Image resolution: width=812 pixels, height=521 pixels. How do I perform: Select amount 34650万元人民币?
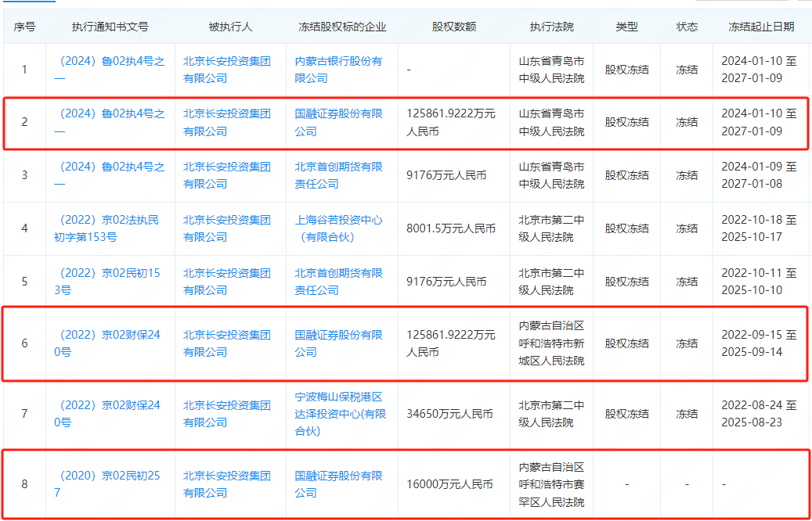coord(449,414)
